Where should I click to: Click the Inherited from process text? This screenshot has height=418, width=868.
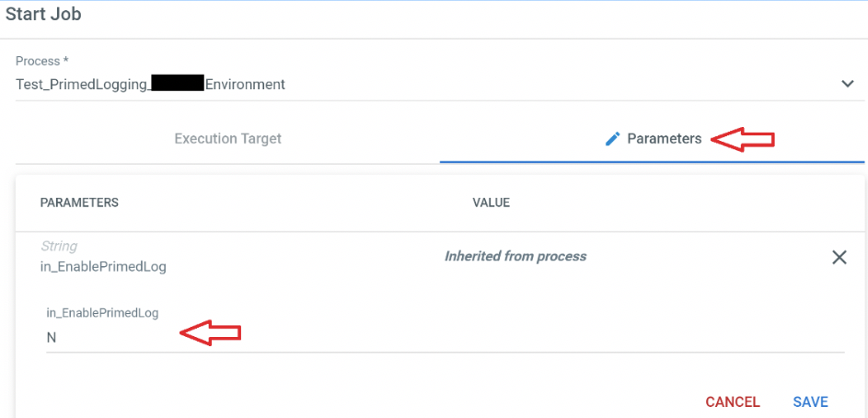pos(515,256)
